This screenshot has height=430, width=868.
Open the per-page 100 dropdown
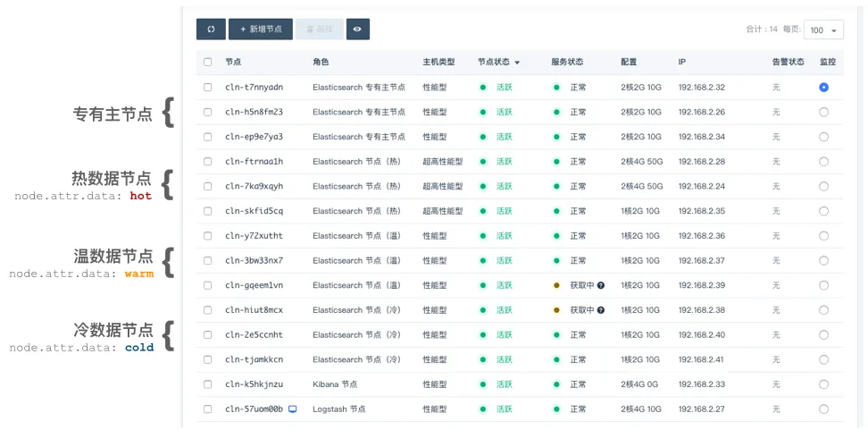click(x=822, y=30)
